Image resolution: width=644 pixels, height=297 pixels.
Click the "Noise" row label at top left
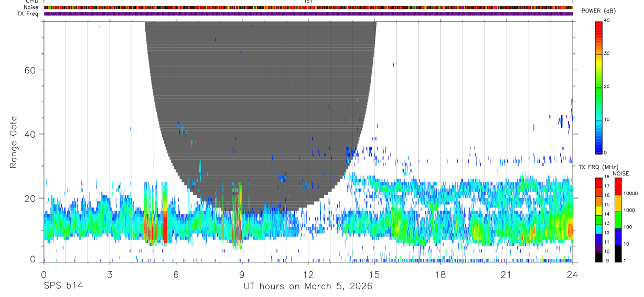point(31,7)
